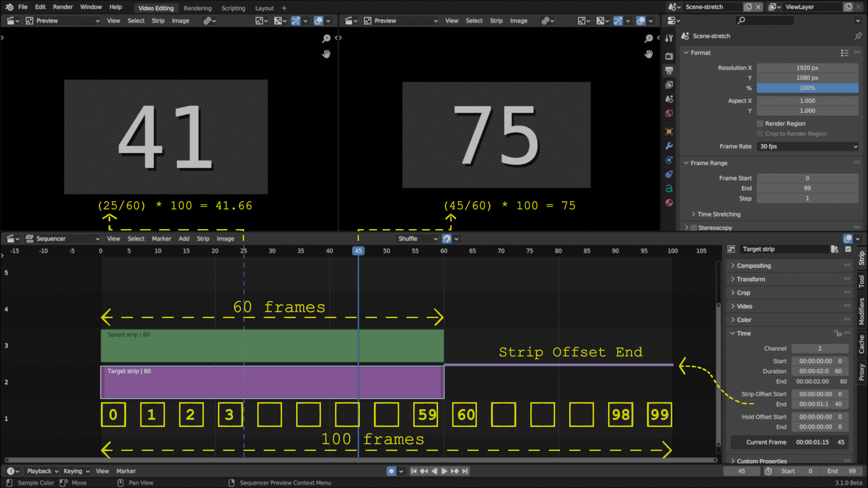Open left Preview display mode dropdown
The width and height of the screenshot is (868, 488).
point(62,21)
